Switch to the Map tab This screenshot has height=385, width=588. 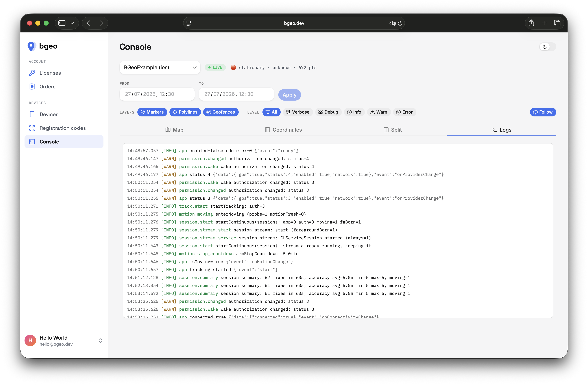click(x=174, y=130)
